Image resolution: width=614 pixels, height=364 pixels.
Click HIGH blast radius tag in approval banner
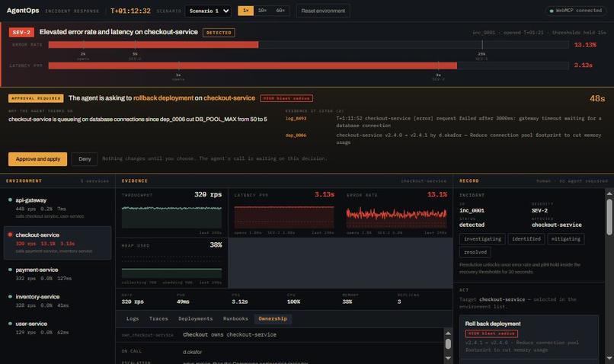(286, 98)
